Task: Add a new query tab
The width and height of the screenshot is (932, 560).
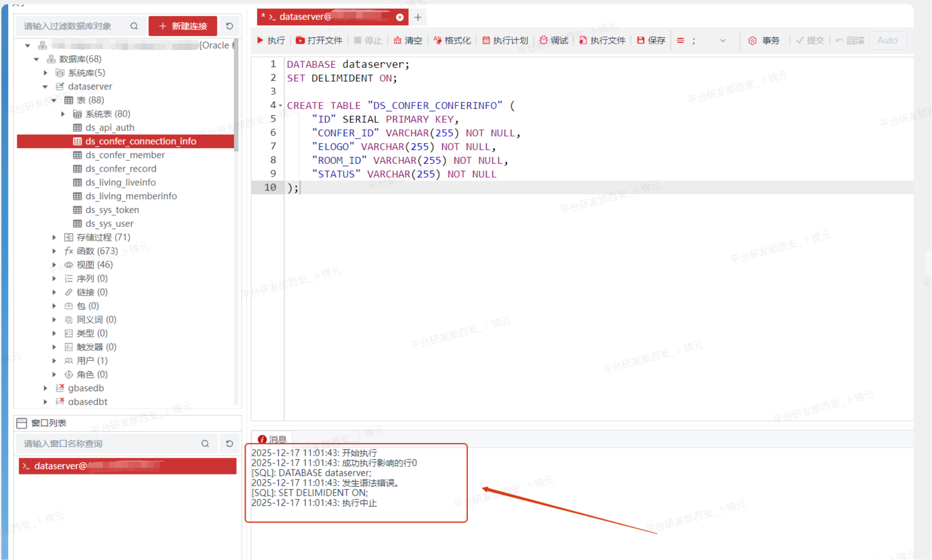Action: 418,17
